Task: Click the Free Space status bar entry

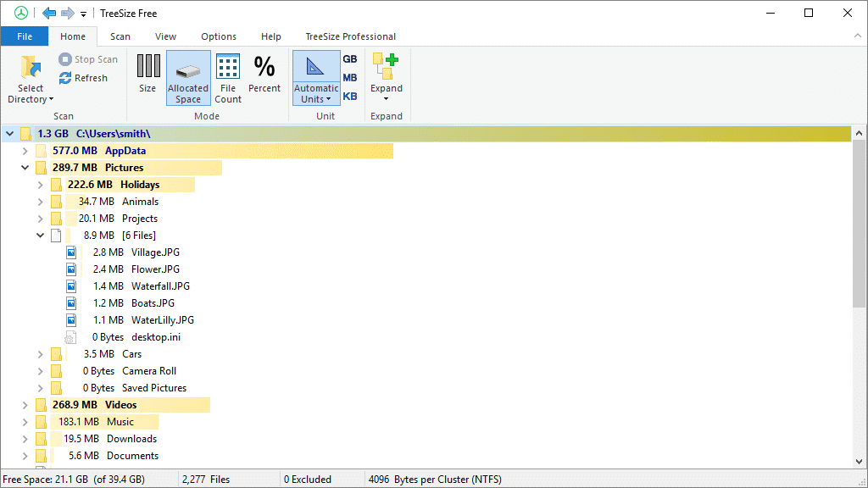Action: [x=74, y=480]
